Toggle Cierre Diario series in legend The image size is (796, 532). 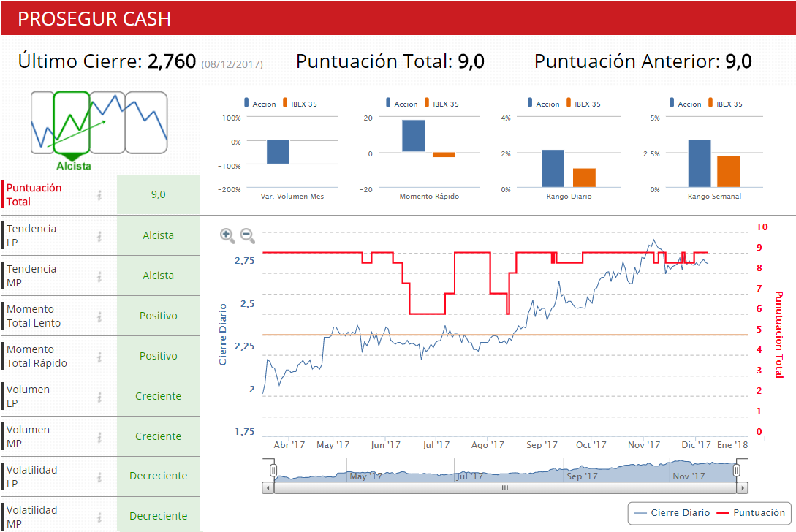click(672, 513)
